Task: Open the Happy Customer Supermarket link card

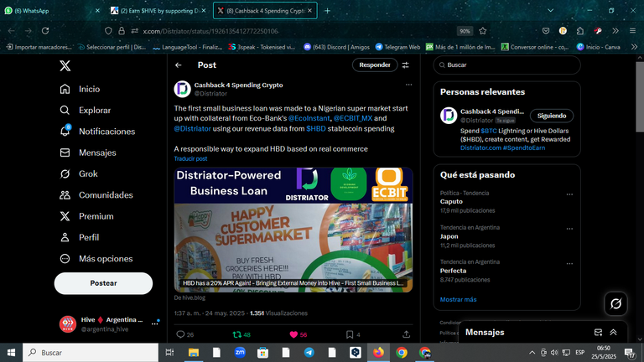Action: pyautogui.click(x=293, y=230)
